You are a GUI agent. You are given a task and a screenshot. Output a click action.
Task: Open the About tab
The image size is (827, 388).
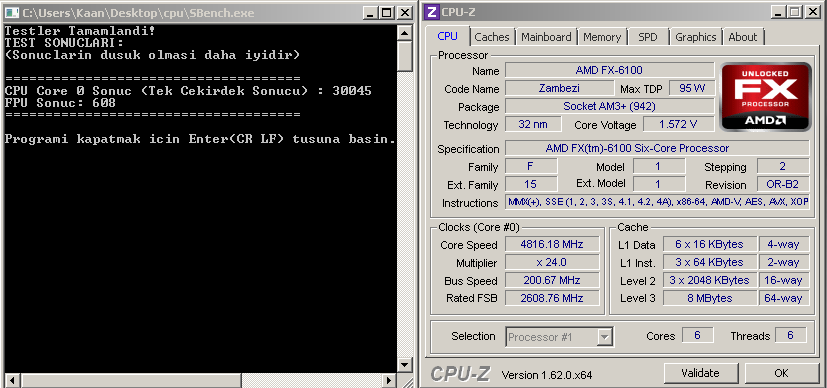click(x=743, y=37)
